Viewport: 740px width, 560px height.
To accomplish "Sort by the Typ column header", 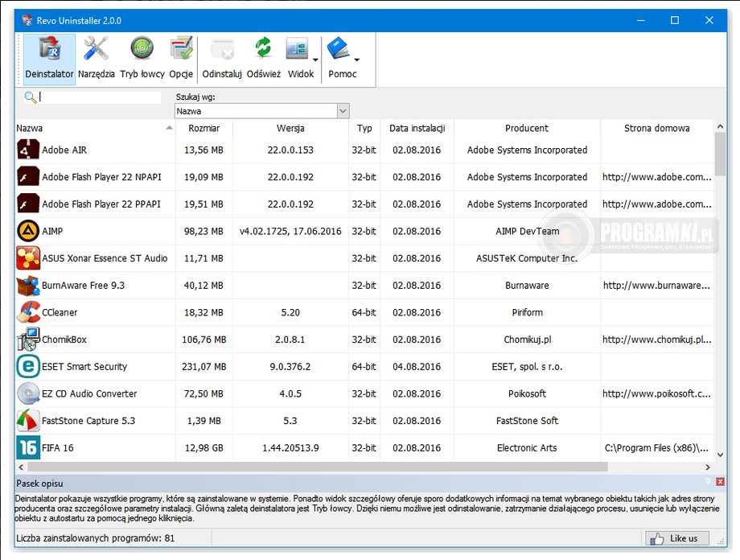I will (364, 128).
